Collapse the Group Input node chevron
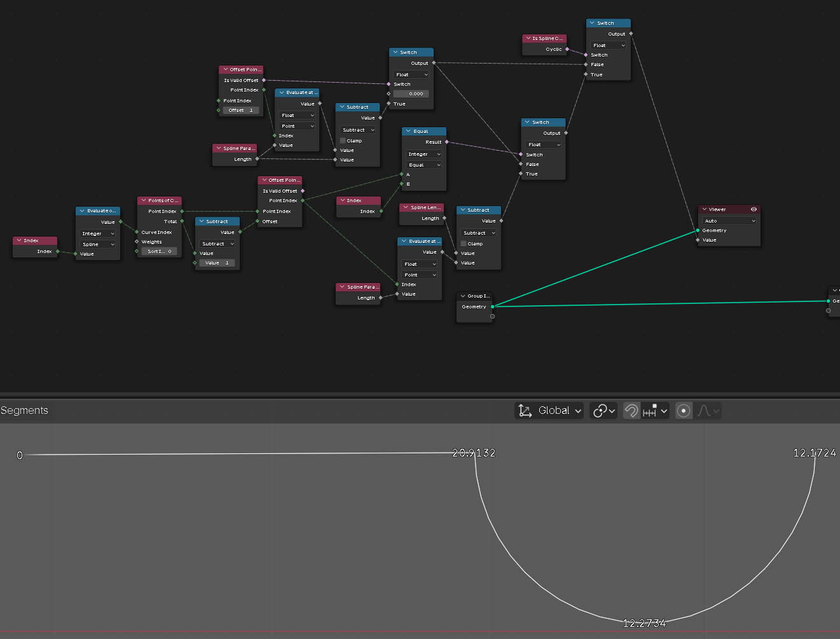This screenshot has height=639, width=840. click(462, 296)
